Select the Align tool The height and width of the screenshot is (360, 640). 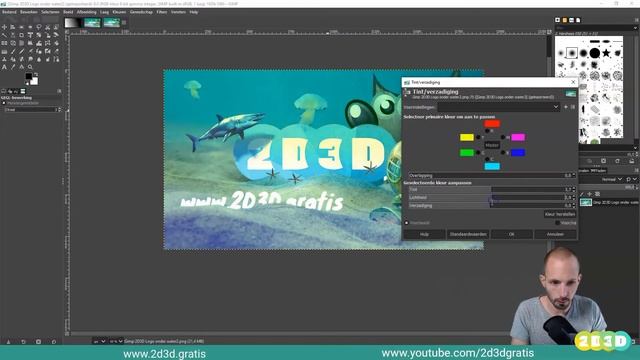(13, 27)
